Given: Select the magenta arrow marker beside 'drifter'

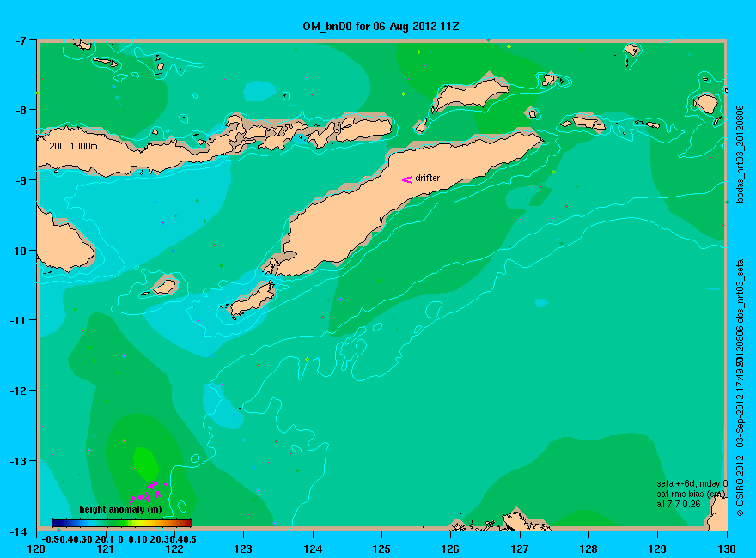Looking at the screenshot, I should 407,179.
